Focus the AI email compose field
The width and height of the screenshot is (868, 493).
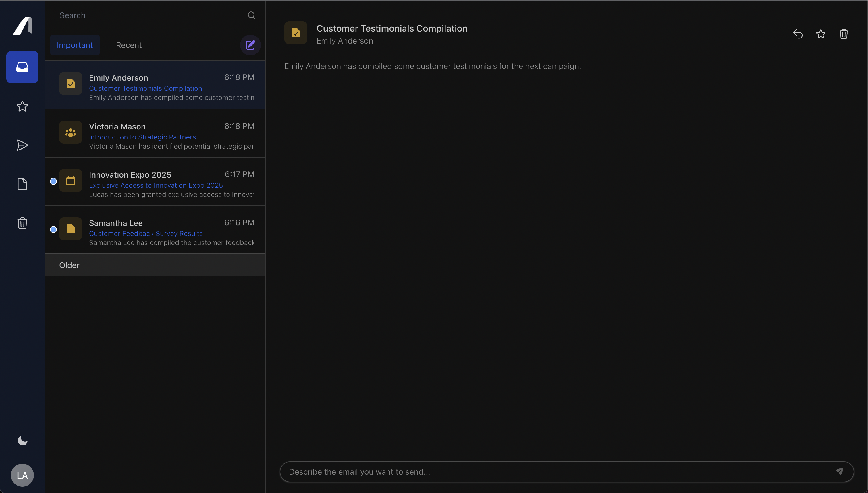(x=566, y=471)
